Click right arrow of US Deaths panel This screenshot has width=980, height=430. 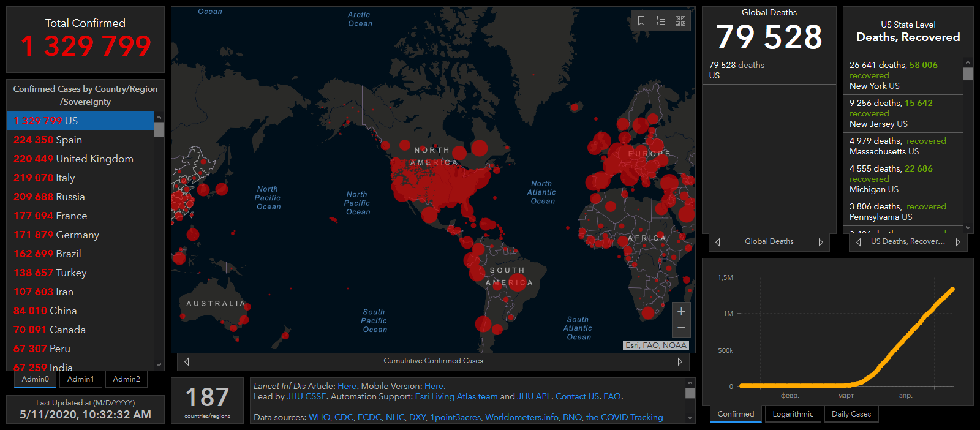tap(958, 242)
